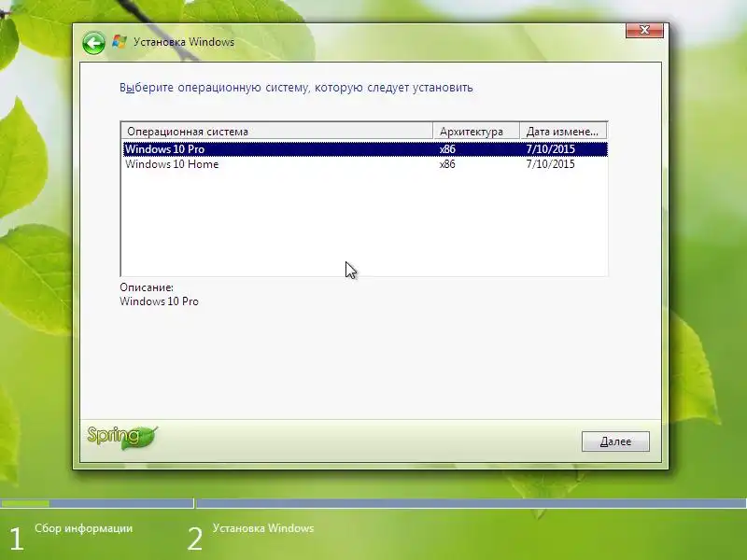747x560 pixels.
Task: Click x86 architecture cell for Windows 10 Home
Action: point(447,164)
